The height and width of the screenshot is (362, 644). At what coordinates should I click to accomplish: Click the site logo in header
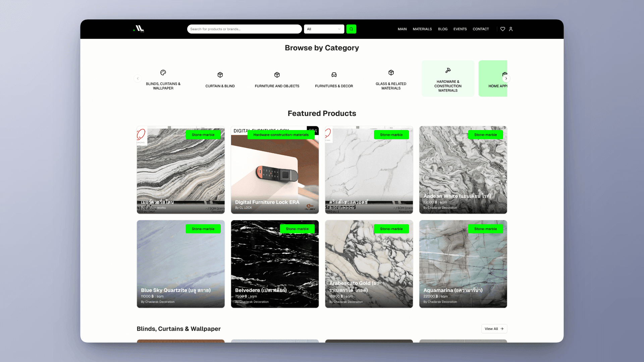point(139,29)
